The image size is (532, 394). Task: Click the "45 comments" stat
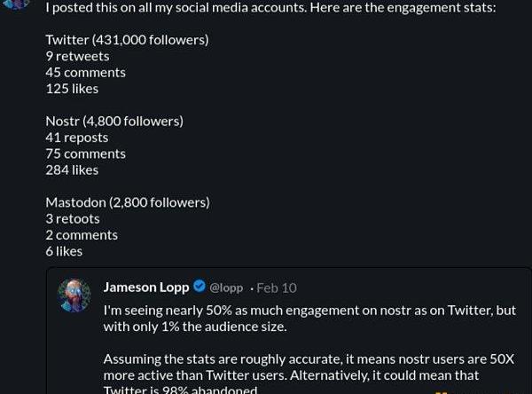coord(85,72)
